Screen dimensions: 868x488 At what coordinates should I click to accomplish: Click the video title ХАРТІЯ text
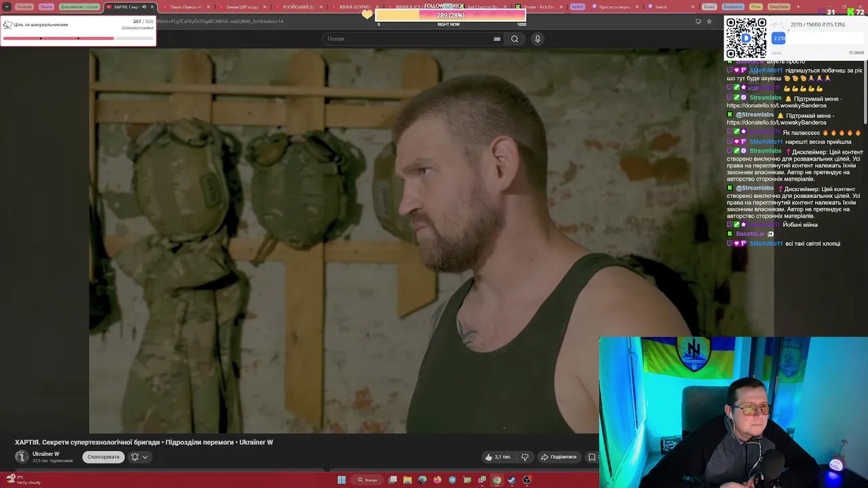click(x=144, y=443)
